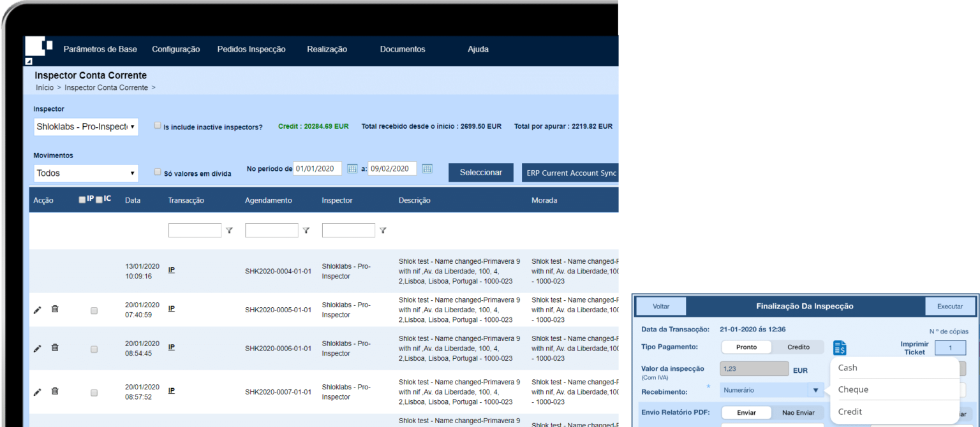
Task: Click the Agendamento column header
Action: click(x=269, y=200)
